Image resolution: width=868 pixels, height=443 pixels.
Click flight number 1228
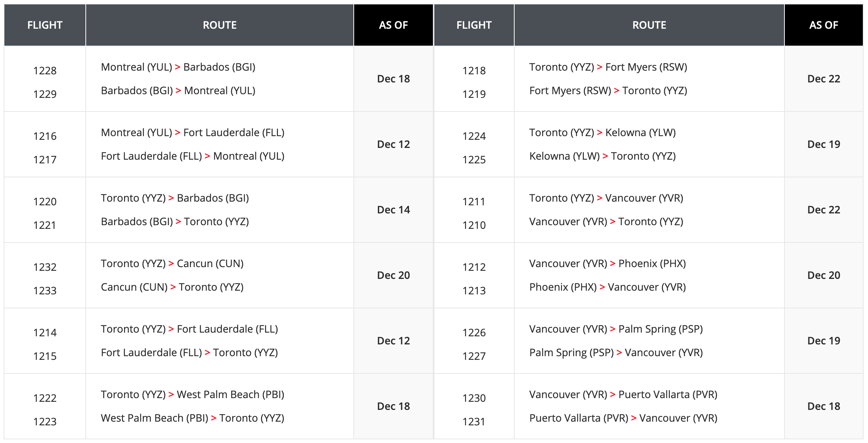click(x=45, y=71)
